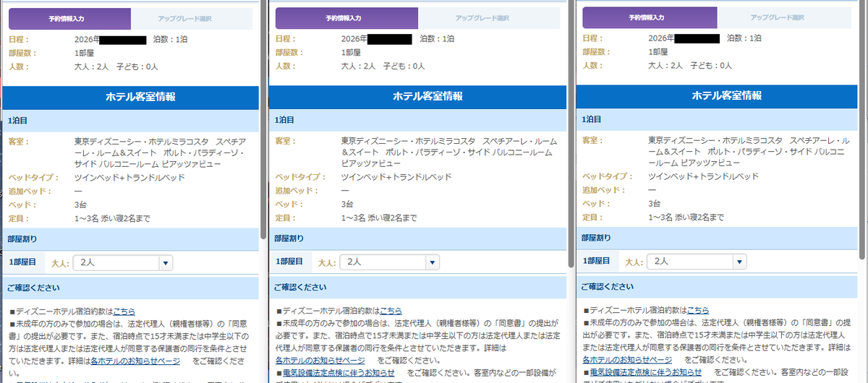Click 1泊目 section heading in left panel
The width and height of the screenshot is (868, 383).
click(x=130, y=121)
